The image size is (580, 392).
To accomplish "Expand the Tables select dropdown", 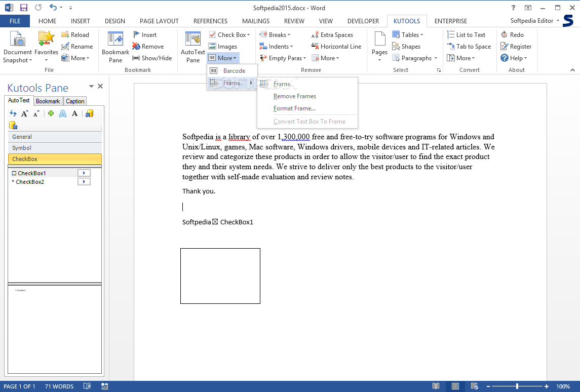I will pyautogui.click(x=408, y=35).
